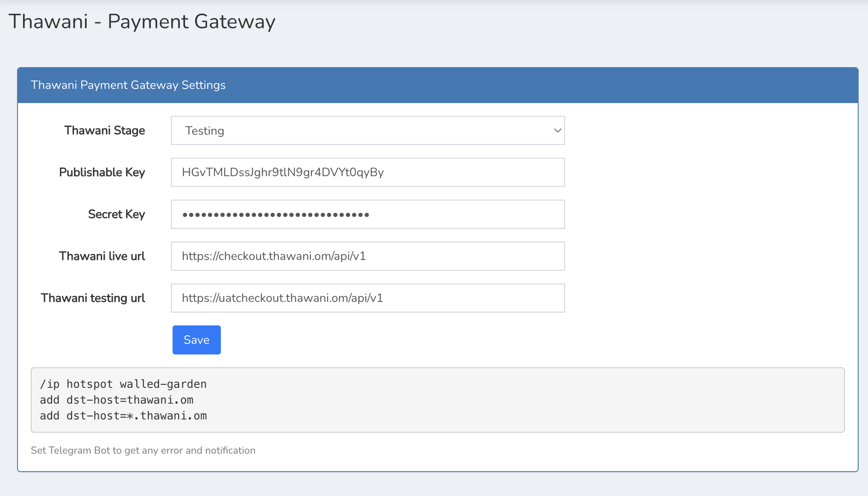868x496 pixels.
Task: Click the 'Thawani - Payment Gateway' page title
Action: point(142,21)
